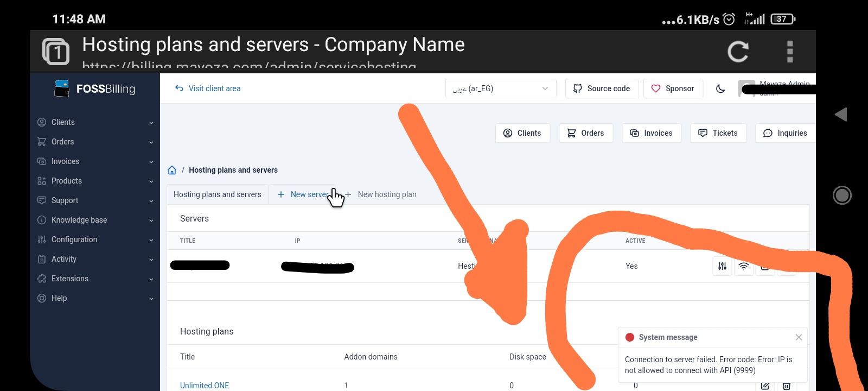Screen dimensions: 868x391
Task: Open the Tickets quick-access button
Action: tap(718, 133)
